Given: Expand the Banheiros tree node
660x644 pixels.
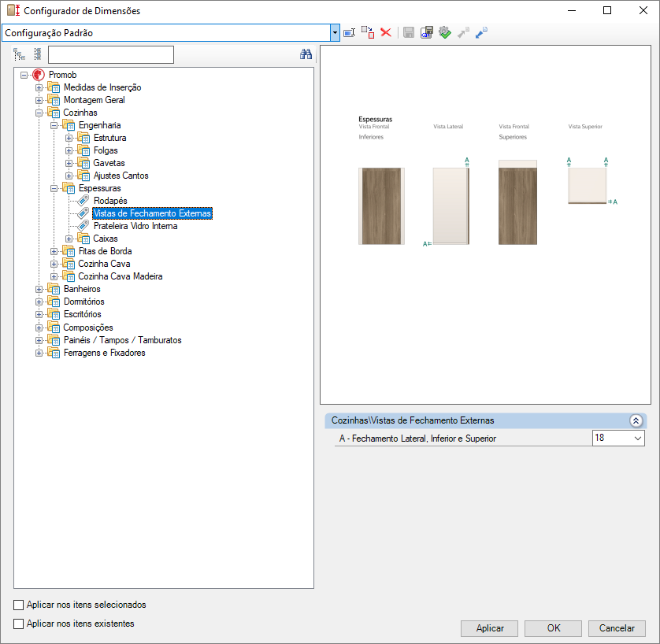Looking at the screenshot, I should [x=39, y=290].
